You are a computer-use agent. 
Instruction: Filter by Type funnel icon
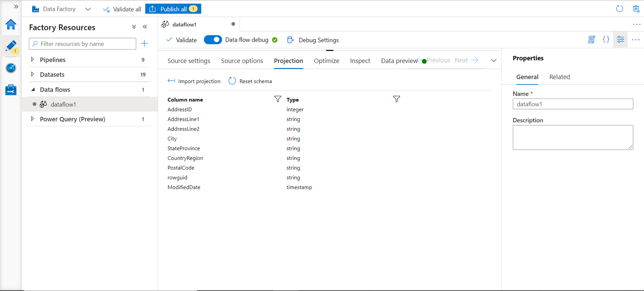[396, 99]
